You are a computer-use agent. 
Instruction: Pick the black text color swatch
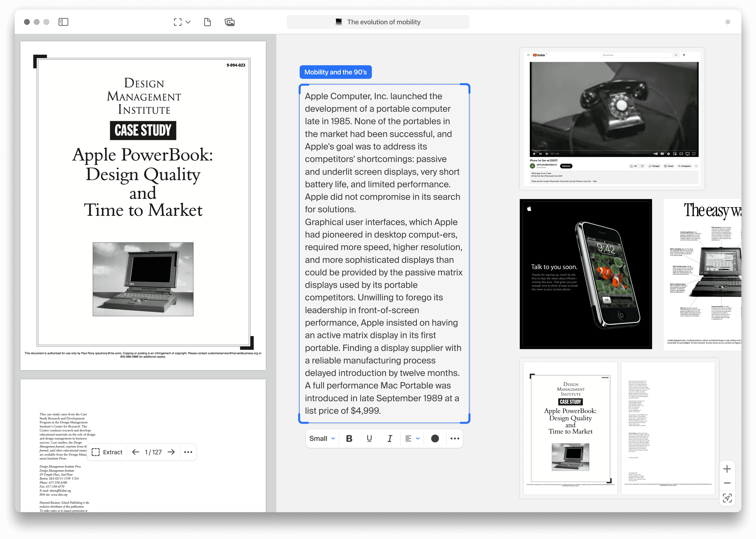[435, 438]
